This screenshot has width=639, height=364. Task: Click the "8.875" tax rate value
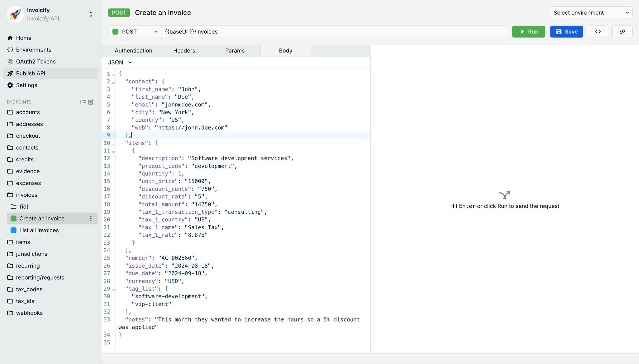(196, 235)
